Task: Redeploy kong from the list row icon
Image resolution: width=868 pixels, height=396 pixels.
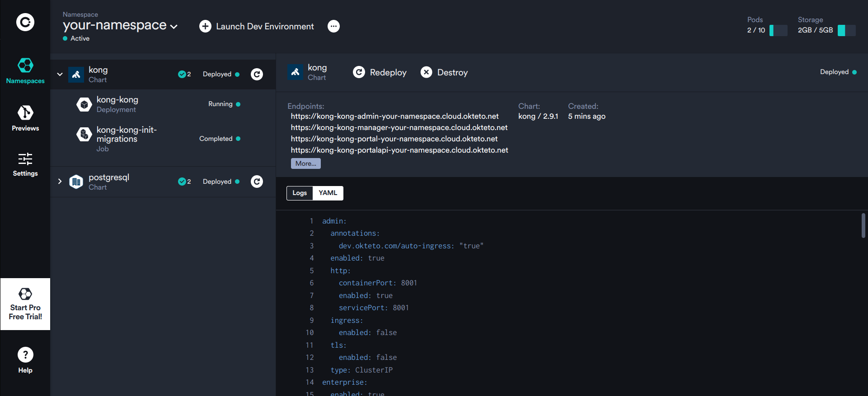Action: click(257, 74)
